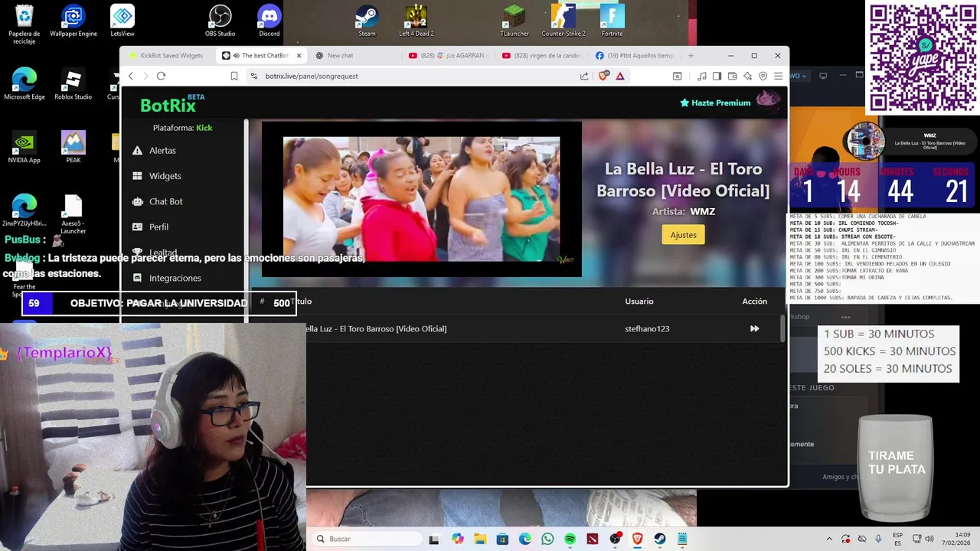
Task: Open the browser hamburger menu
Action: 778,76
